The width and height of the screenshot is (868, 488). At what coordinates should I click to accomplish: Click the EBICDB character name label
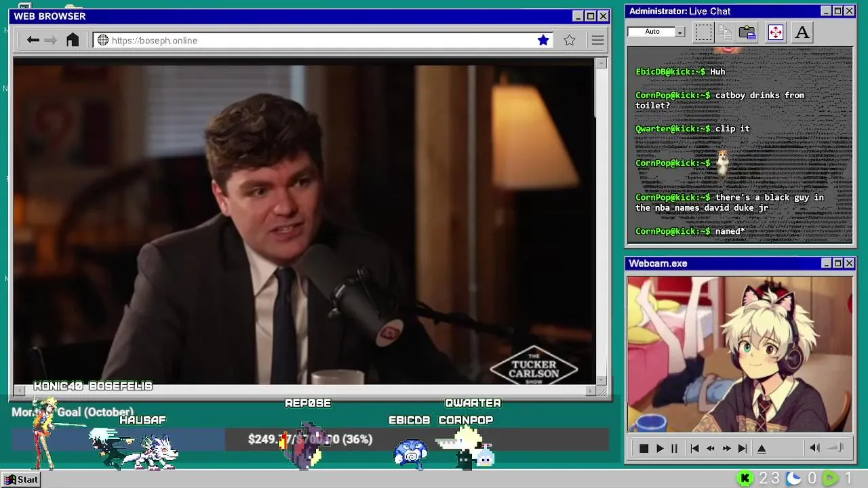coord(410,420)
